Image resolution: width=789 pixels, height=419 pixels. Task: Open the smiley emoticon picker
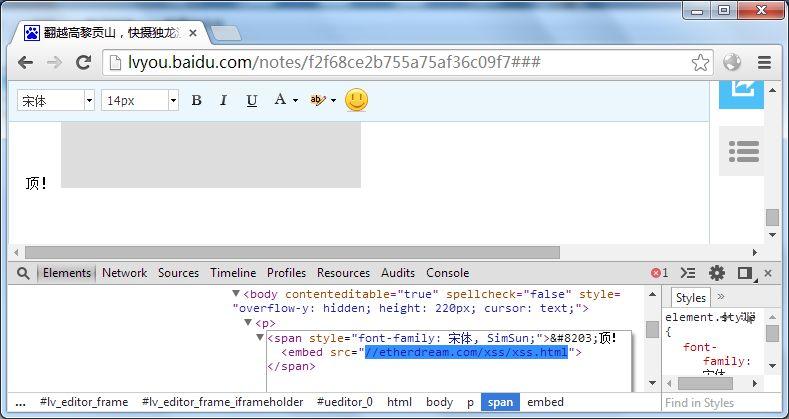pos(356,100)
